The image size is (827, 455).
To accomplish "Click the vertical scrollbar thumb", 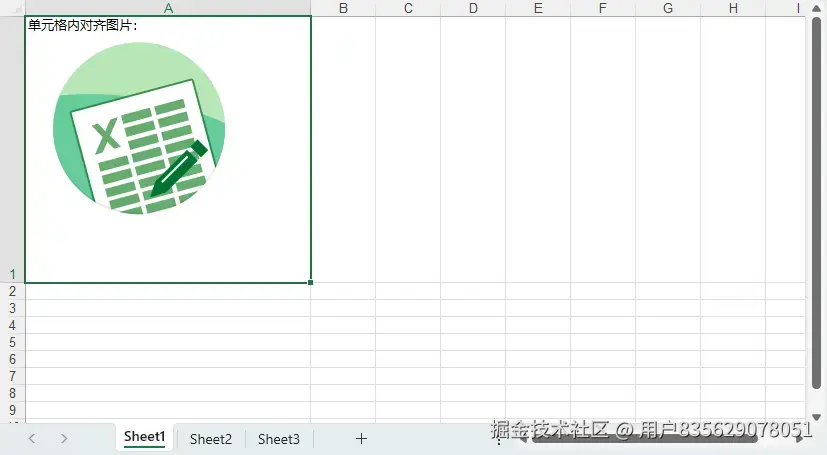I will pyautogui.click(x=816, y=204).
